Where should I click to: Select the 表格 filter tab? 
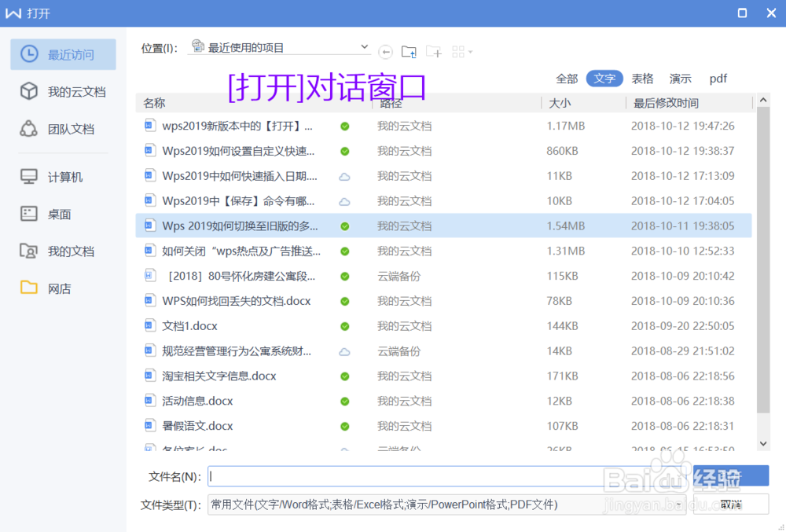coord(642,79)
